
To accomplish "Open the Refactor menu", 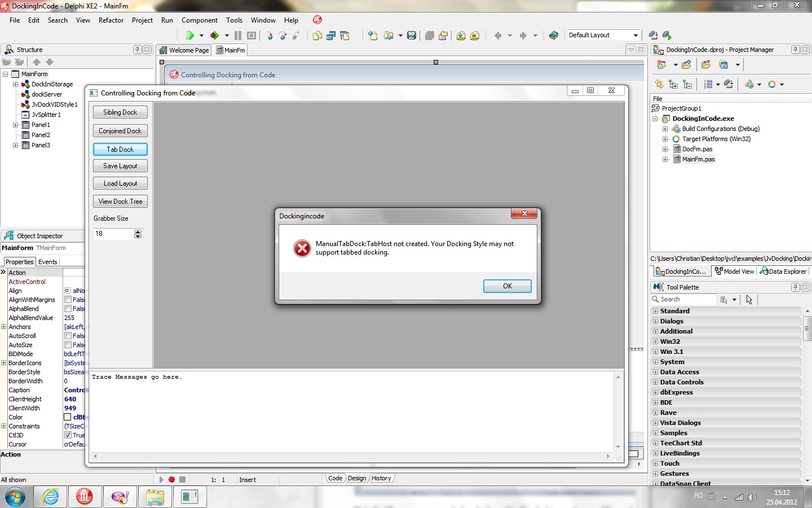I will click(111, 20).
